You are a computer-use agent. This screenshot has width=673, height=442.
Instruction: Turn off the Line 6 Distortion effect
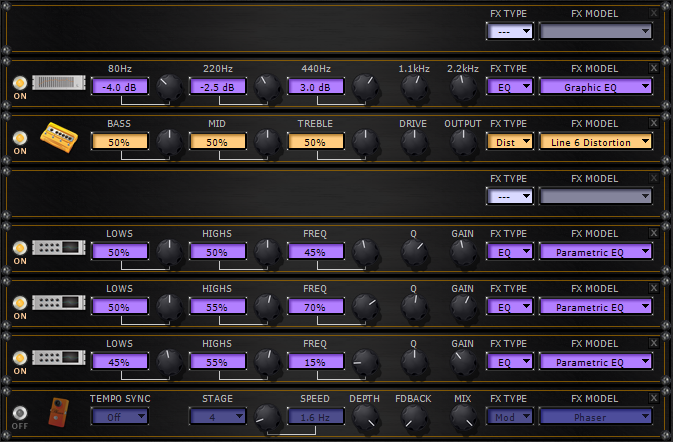20,138
